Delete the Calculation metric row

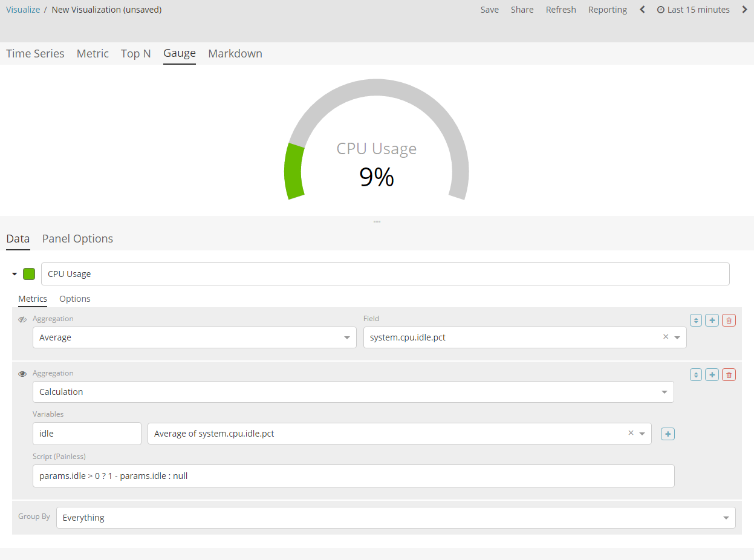tap(729, 375)
